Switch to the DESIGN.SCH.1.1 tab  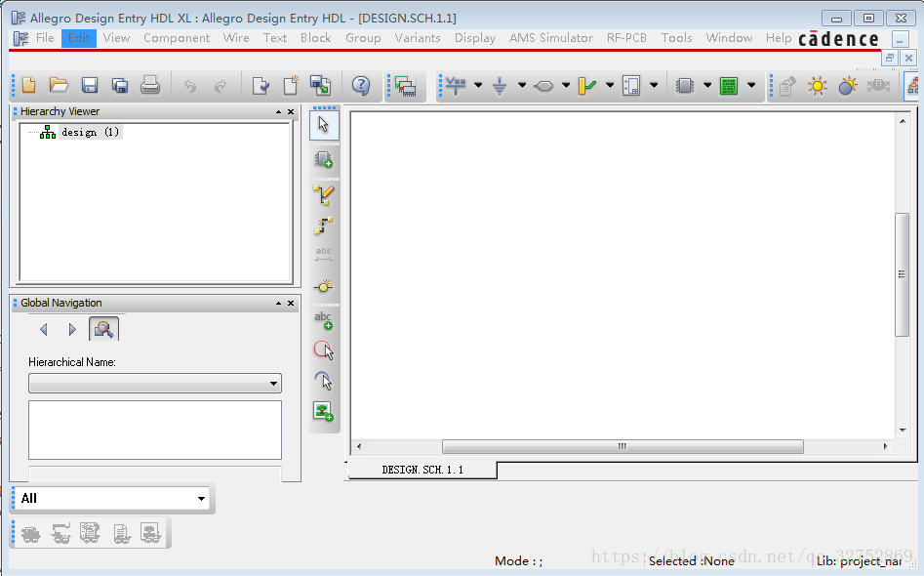coord(422,470)
